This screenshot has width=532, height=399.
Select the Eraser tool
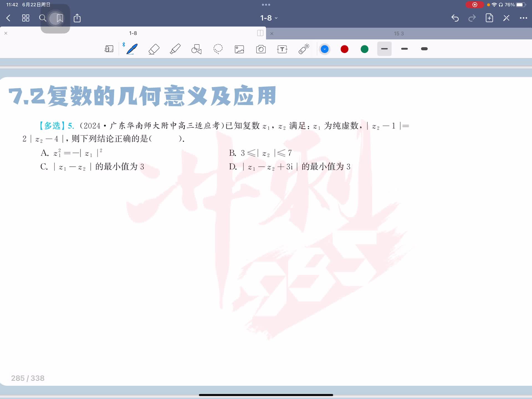tap(154, 49)
